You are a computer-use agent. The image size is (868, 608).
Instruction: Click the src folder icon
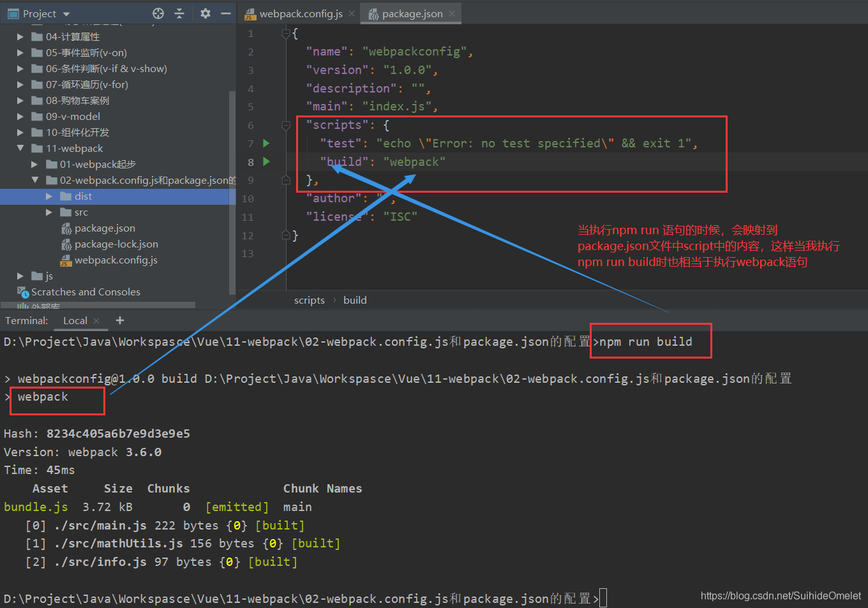click(x=66, y=212)
